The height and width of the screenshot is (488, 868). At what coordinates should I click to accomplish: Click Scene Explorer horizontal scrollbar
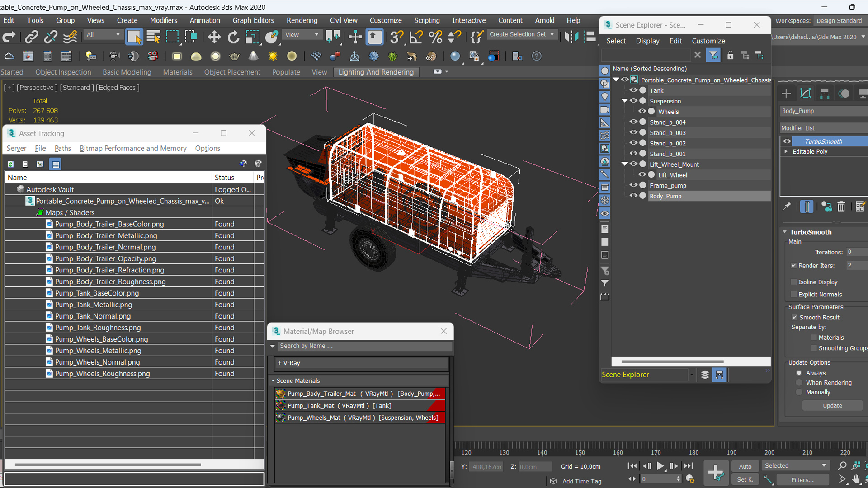tap(672, 361)
